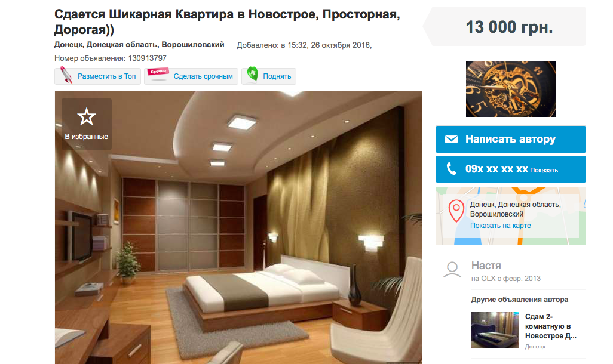Click the rocket icon for top placement
Image resolution: width=613 pixels, height=364 pixels.
[66, 75]
